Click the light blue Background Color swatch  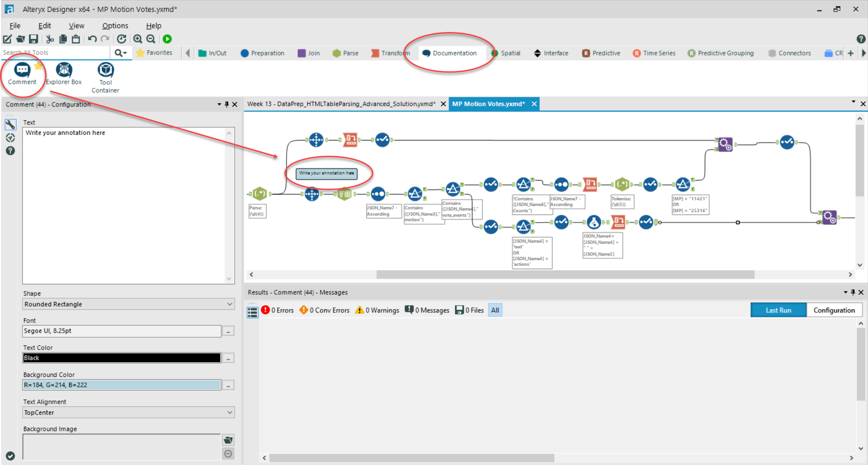121,385
